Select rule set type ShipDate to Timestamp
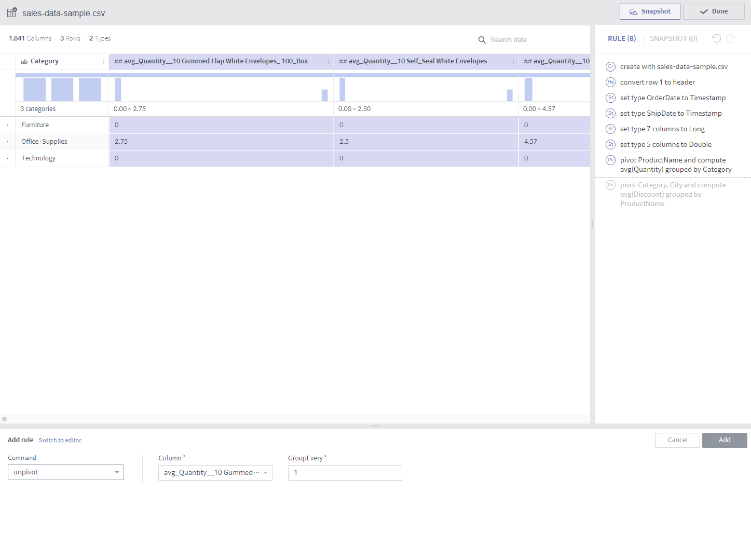Screen dimensions: 751x560 coord(671,113)
